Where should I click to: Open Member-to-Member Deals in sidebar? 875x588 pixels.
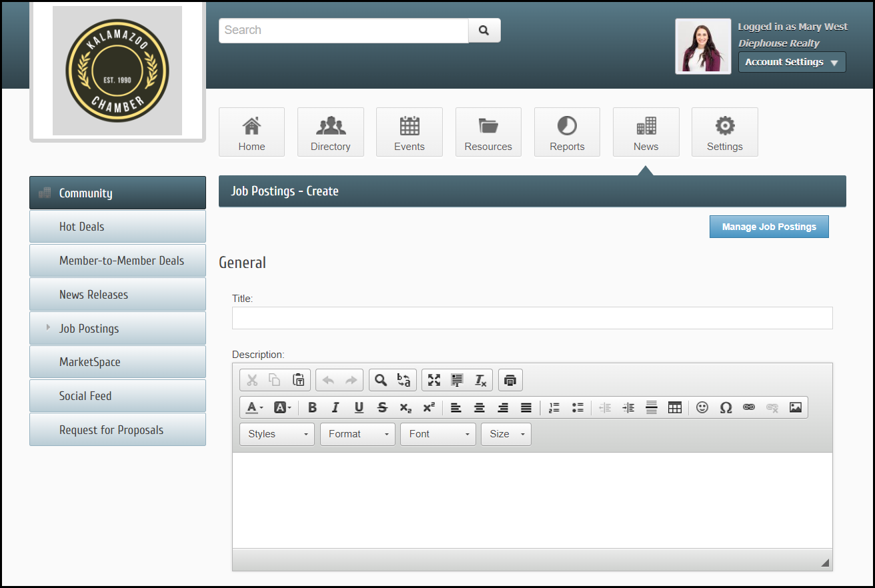click(117, 261)
